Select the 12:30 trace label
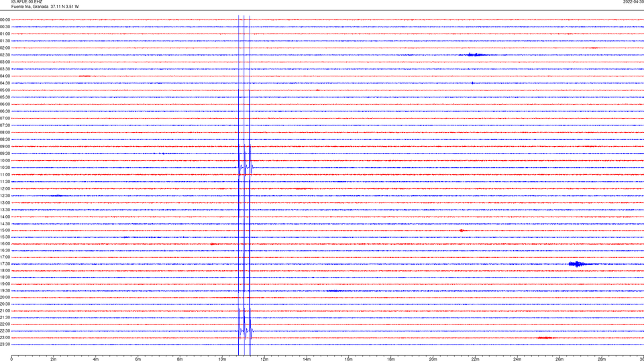This screenshot has width=644, height=362. pyautogui.click(x=5, y=196)
